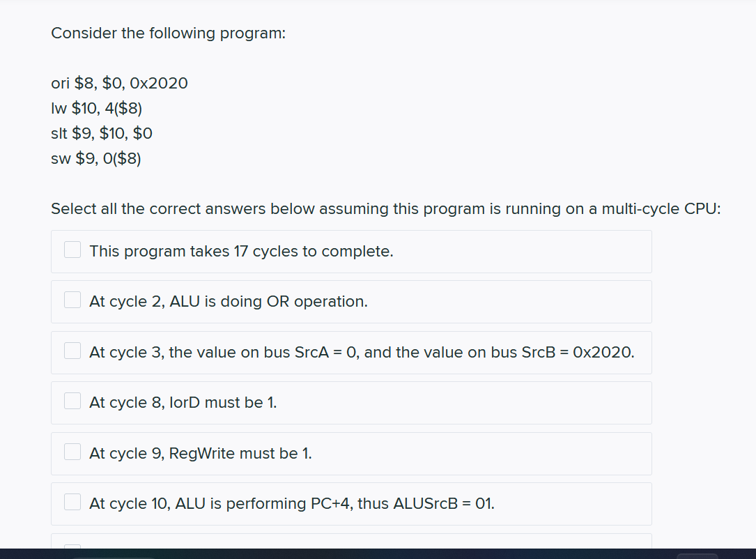756x559 pixels.
Task: Click the greenish taskbar item at bottom left
Action: click(115, 556)
